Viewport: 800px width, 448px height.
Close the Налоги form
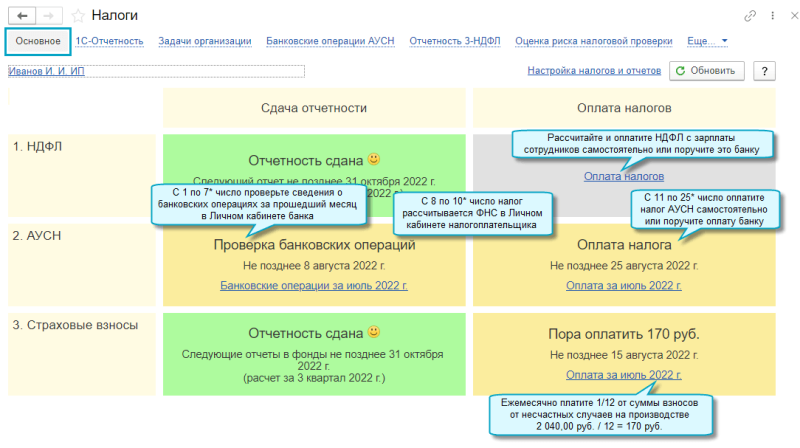click(x=794, y=16)
